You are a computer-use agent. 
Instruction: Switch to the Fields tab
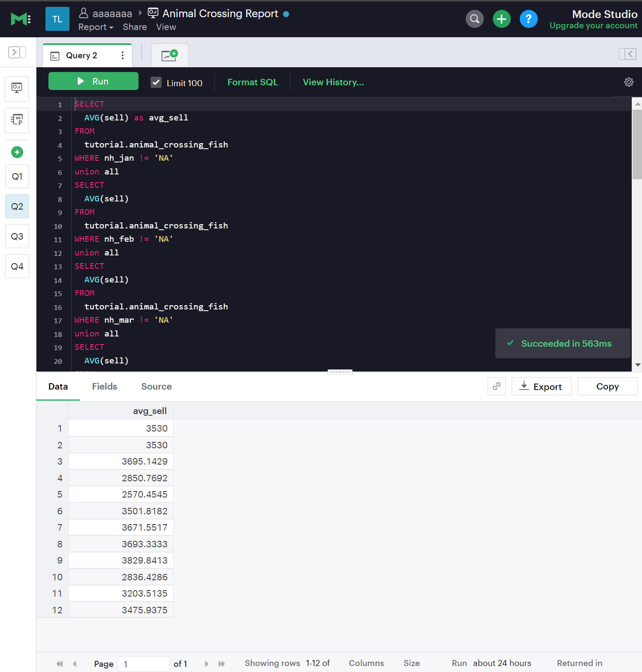coord(105,387)
